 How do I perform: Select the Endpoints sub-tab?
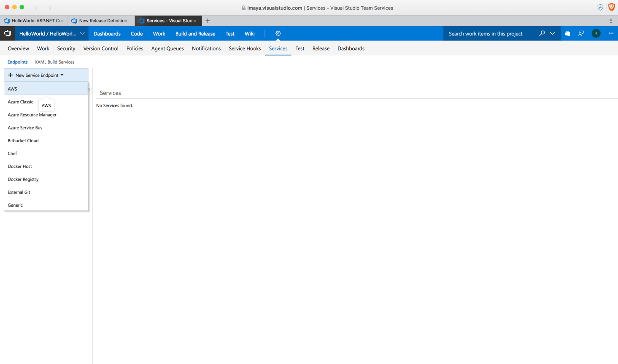(17, 62)
